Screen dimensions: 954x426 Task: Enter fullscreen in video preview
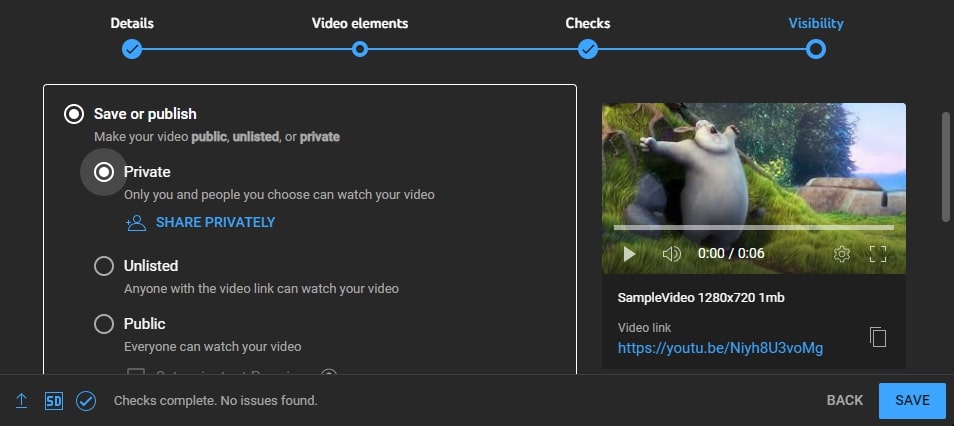point(877,254)
